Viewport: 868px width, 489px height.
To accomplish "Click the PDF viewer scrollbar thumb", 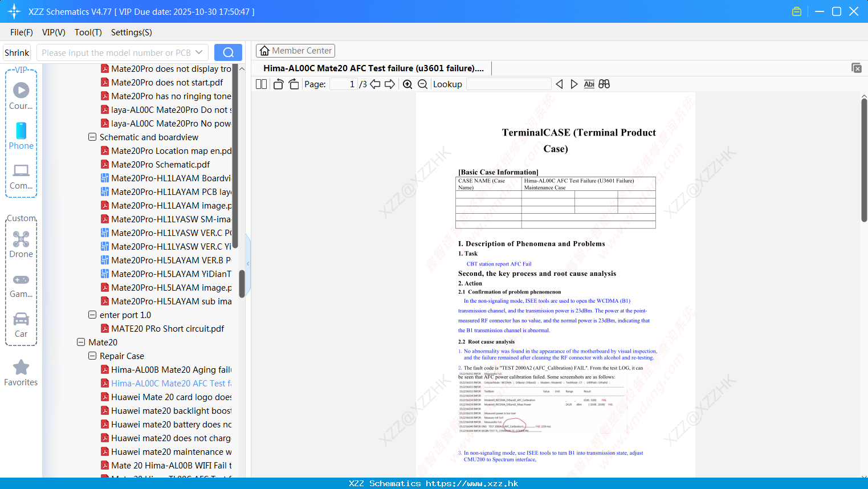I will tap(864, 160).
